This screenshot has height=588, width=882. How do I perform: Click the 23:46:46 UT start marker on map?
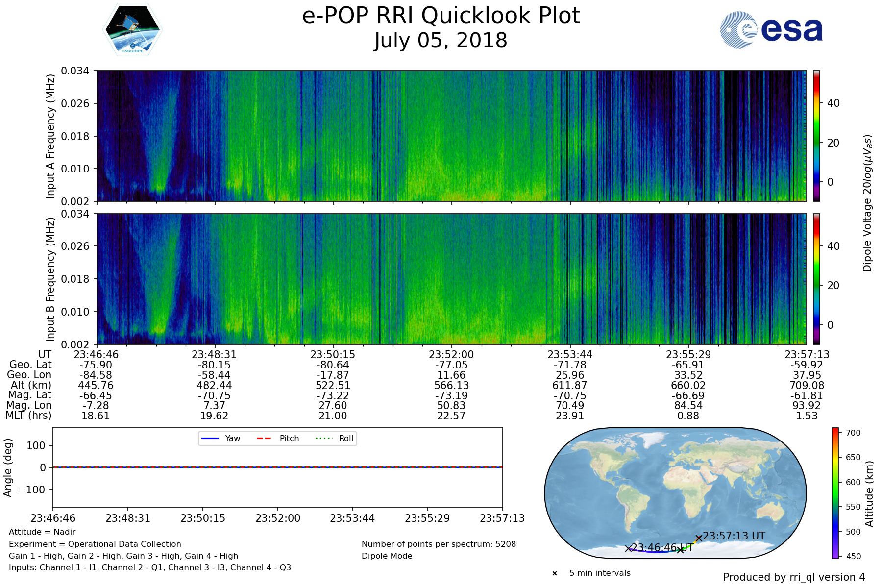(x=628, y=549)
